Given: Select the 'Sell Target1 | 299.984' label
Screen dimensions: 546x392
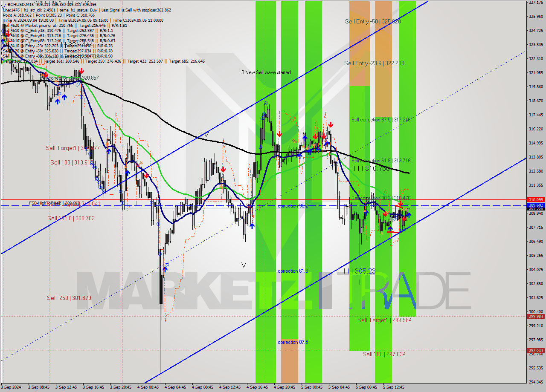Looking at the screenshot, I should coord(385,320).
